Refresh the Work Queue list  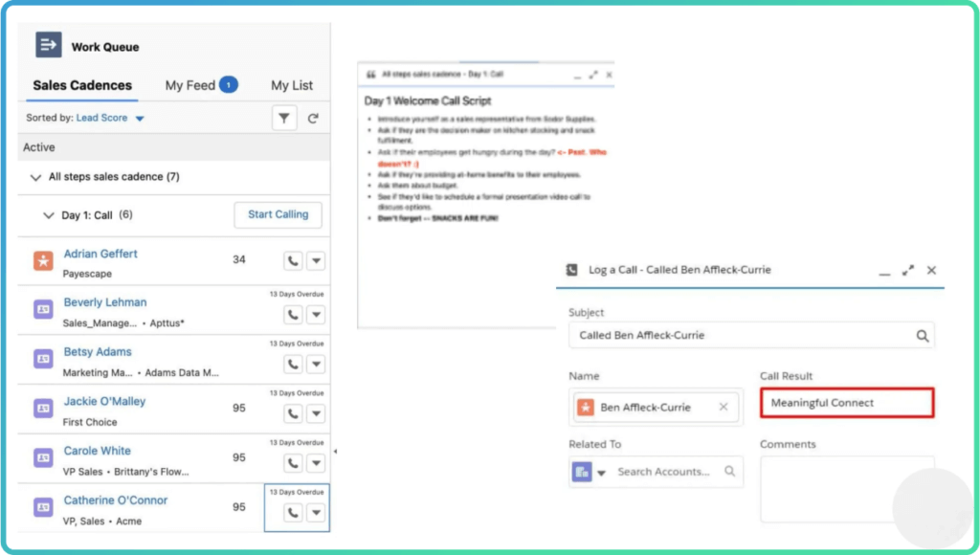313,118
